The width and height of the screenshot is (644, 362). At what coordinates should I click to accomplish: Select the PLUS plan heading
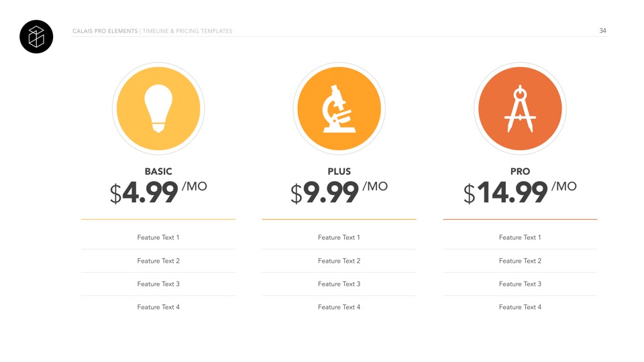pos(339,172)
